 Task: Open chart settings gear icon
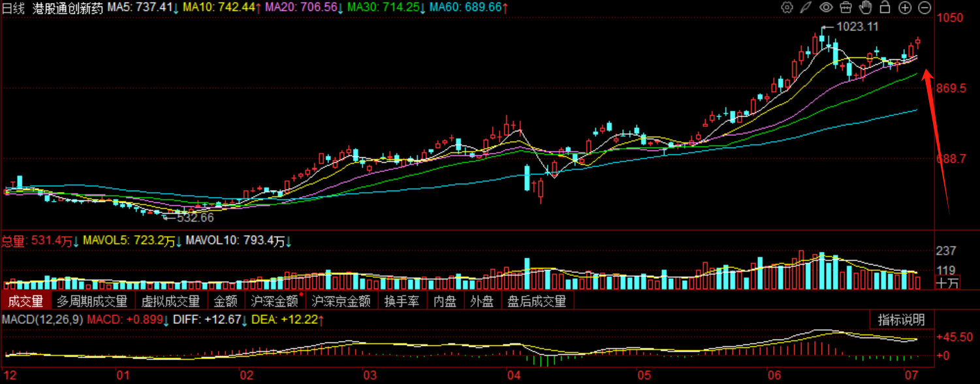click(x=787, y=8)
